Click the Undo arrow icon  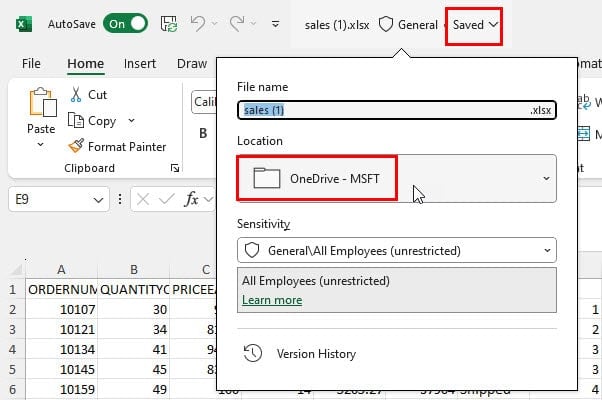198,24
